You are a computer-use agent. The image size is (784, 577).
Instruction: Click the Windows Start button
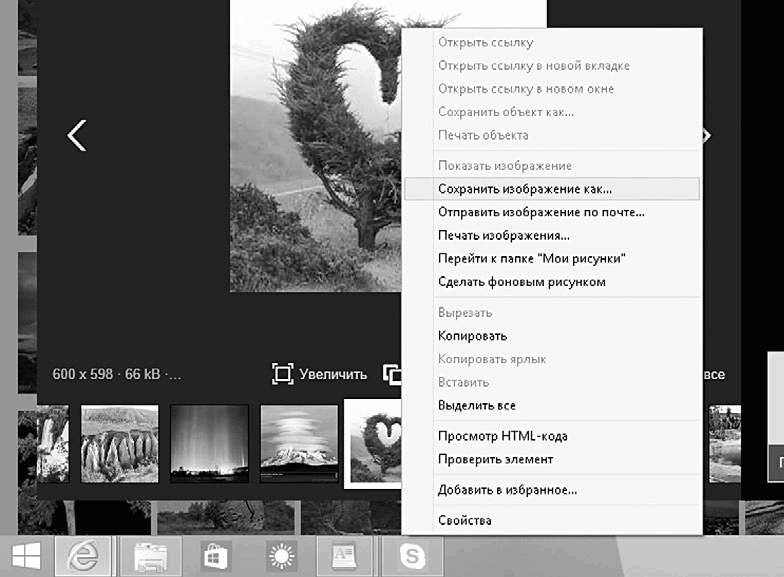coord(26,556)
